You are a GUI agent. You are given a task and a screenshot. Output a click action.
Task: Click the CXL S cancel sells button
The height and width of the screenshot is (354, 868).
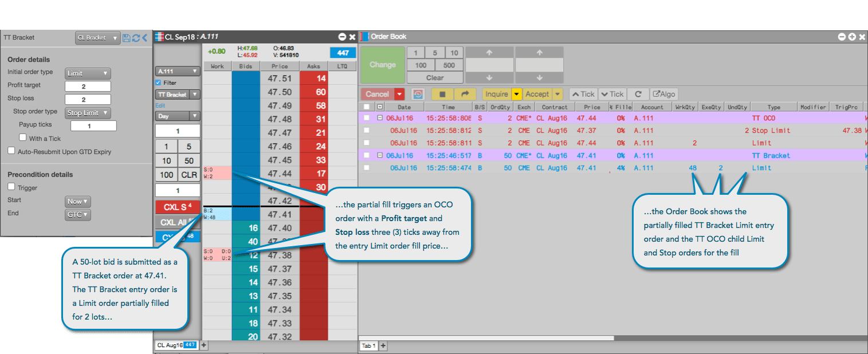point(178,207)
